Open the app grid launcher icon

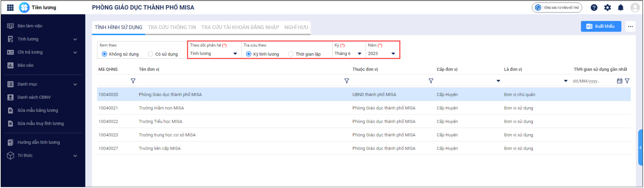[10, 7]
